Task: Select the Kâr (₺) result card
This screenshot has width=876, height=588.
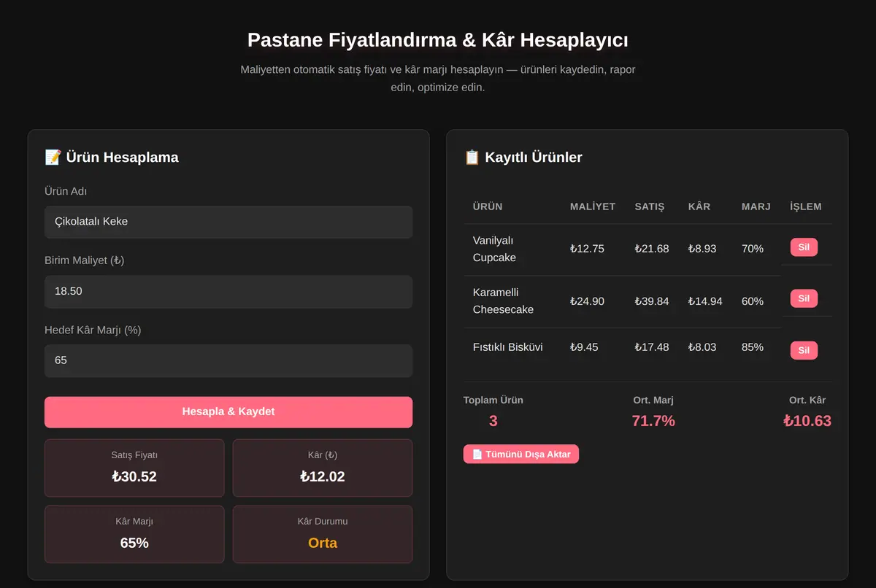Action: (x=323, y=468)
